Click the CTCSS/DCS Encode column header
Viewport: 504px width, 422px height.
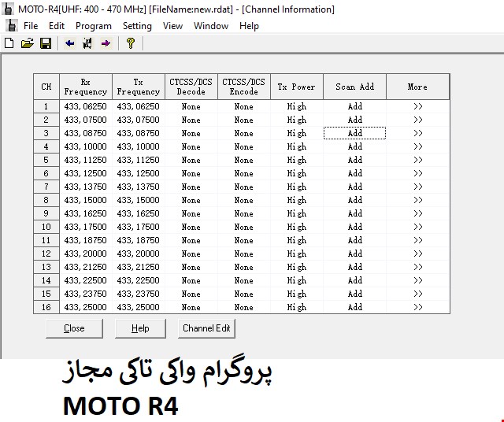tap(243, 87)
